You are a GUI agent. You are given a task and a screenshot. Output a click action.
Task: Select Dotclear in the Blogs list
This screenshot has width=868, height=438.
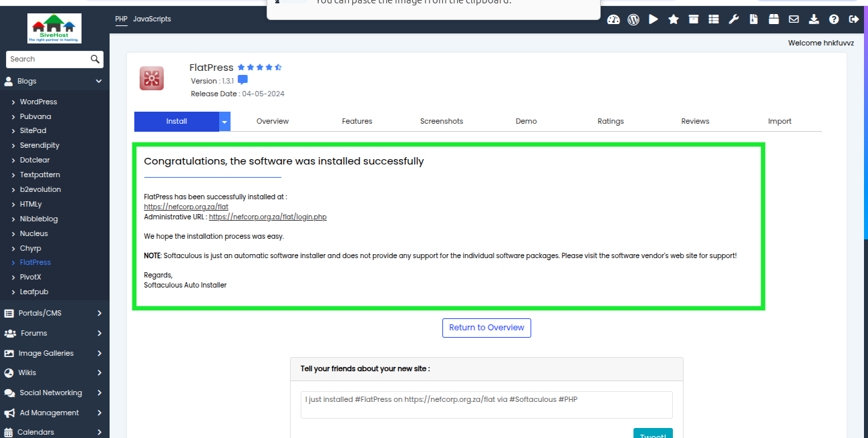tap(35, 160)
